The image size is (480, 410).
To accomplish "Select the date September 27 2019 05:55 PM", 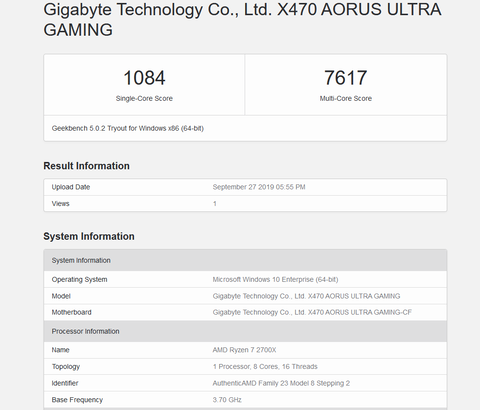I will tap(259, 187).
